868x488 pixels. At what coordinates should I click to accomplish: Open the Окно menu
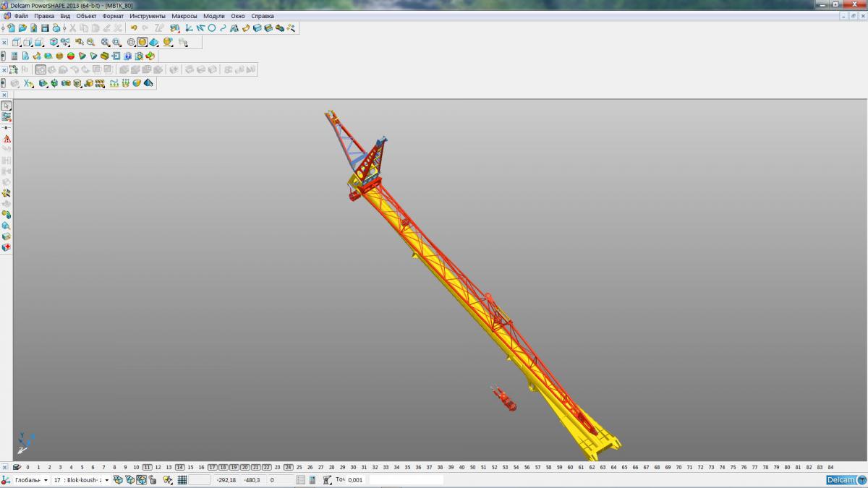click(238, 16)
